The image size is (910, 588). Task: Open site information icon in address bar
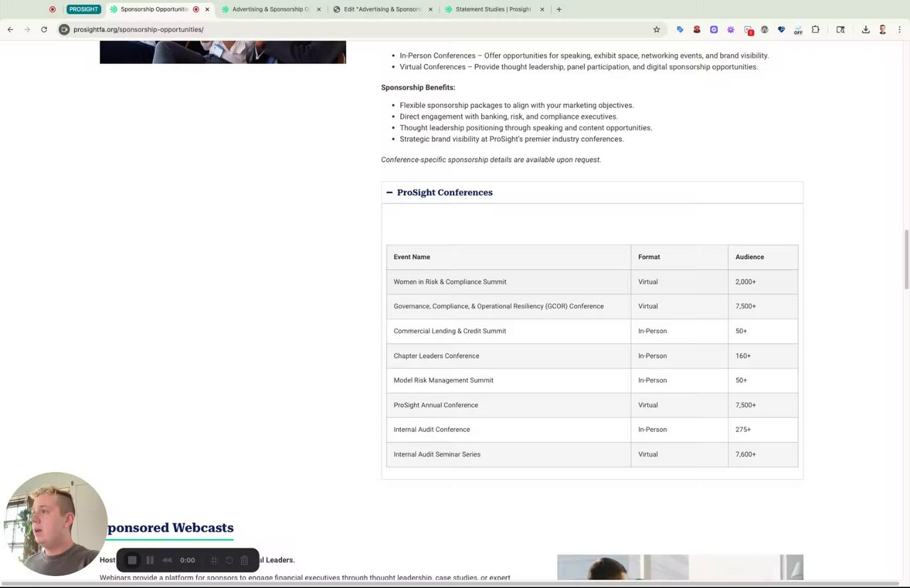(x=64, y=29)
